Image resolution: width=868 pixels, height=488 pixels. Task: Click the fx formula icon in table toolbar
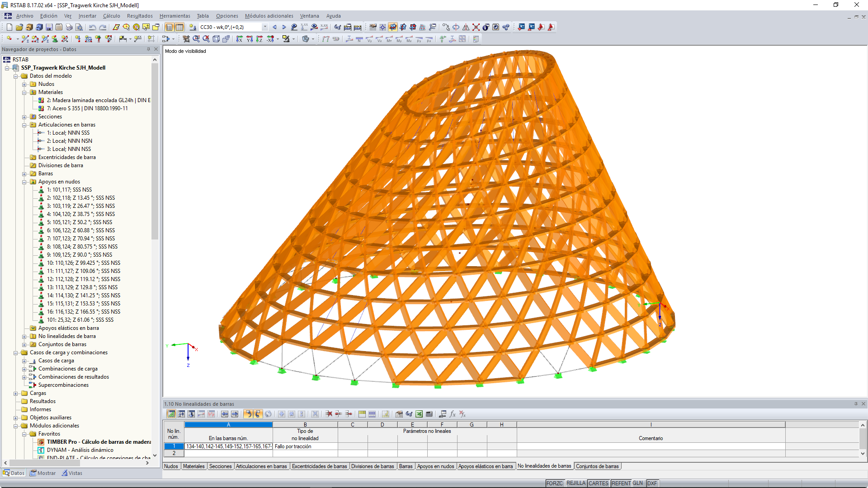[x=453, y=414]
